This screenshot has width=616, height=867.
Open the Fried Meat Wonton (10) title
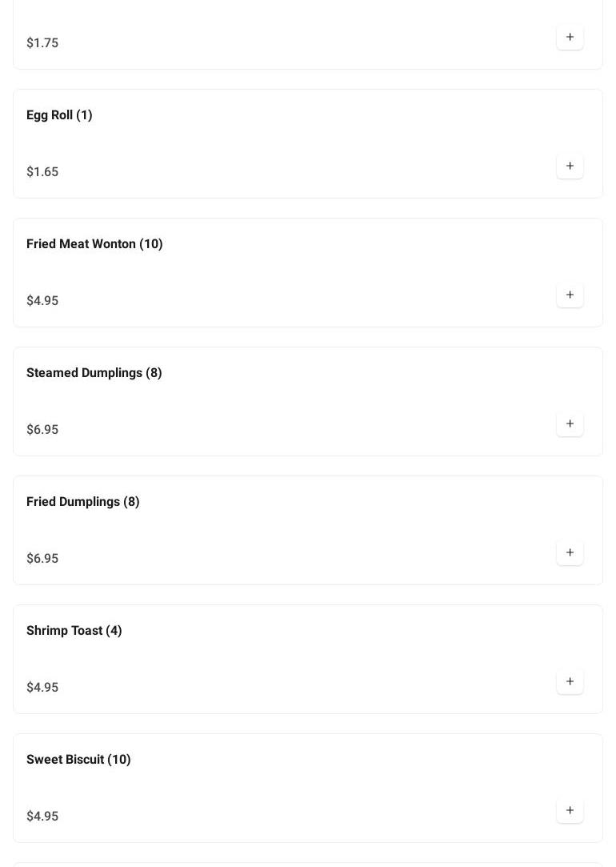(x=94, y=244)
